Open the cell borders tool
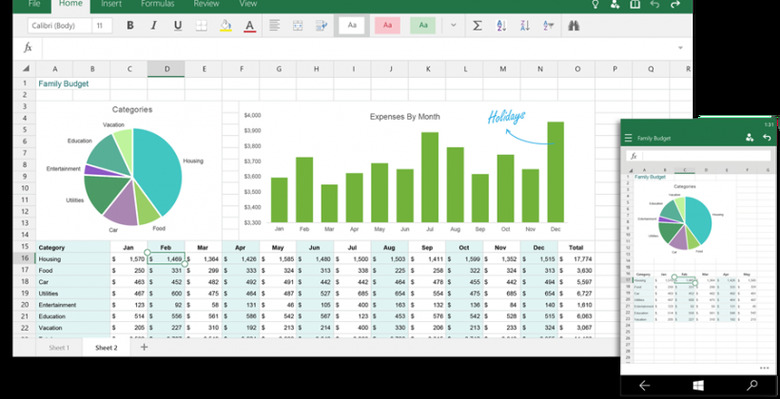Viewport: 780px width, 399px height. coord(201,25)
